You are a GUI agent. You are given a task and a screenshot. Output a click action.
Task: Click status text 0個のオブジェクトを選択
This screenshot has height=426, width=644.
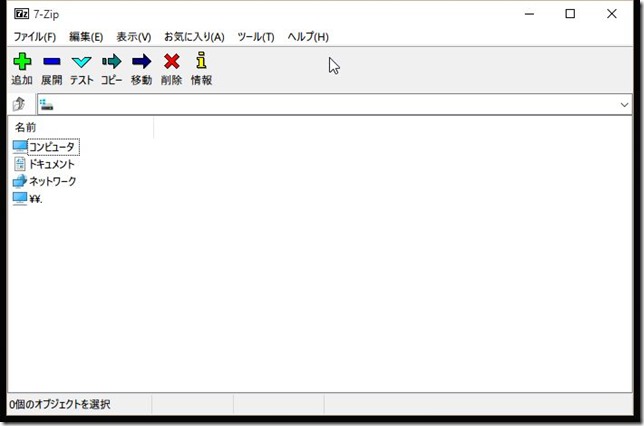[60, 405]
